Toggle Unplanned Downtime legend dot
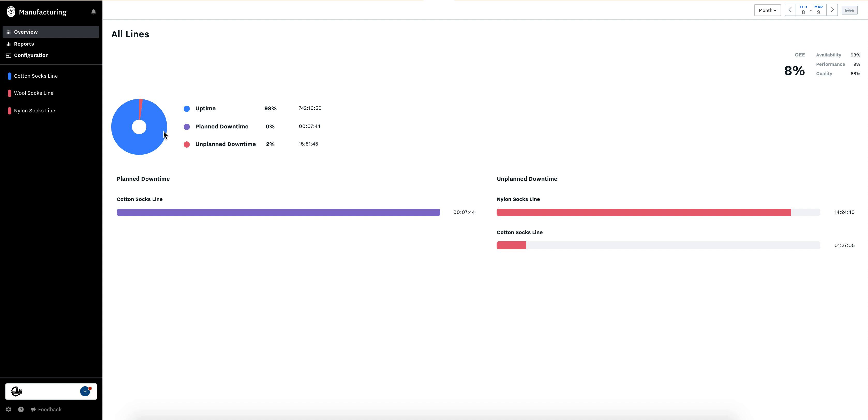Viewport: 868px width, 420px height. (x=187, y=144)
